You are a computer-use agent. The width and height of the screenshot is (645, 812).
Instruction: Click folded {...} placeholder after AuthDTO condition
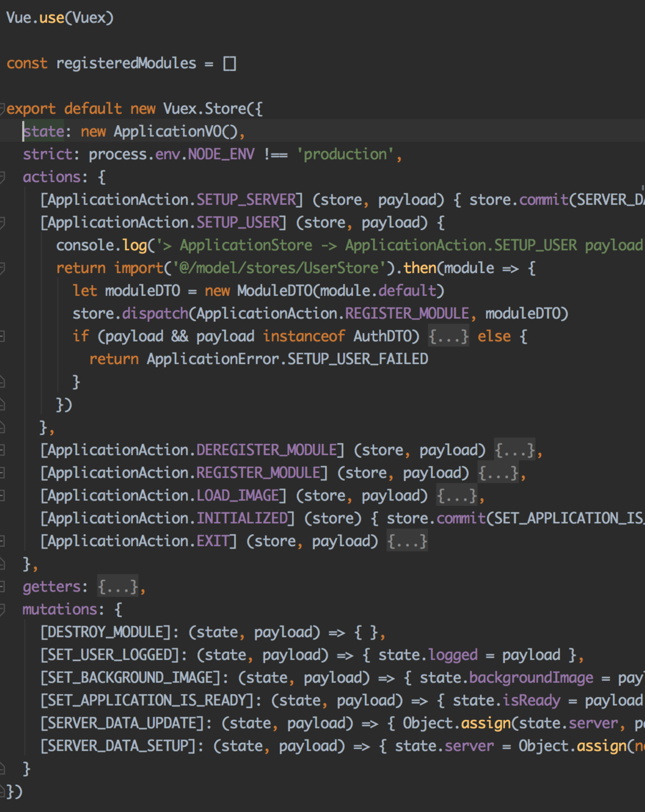pyautogui.click(x=448, y=336)
